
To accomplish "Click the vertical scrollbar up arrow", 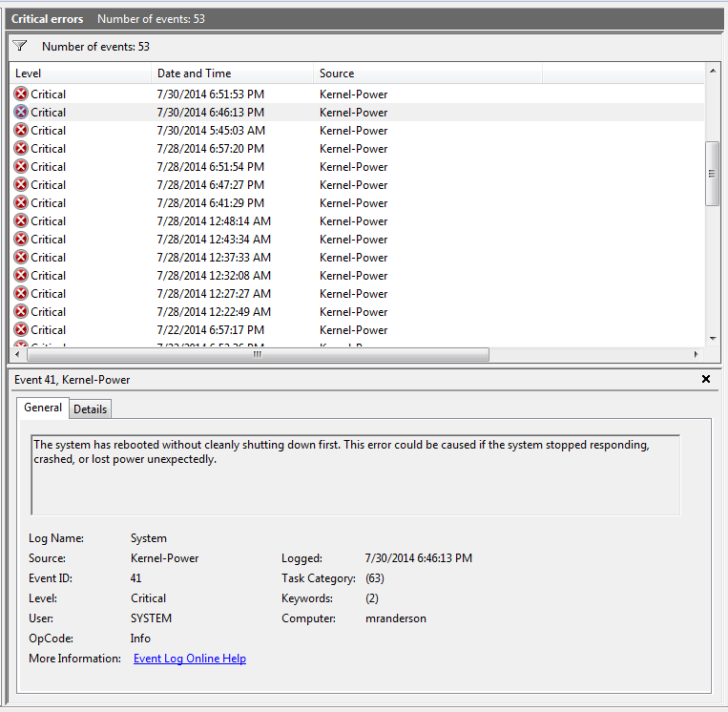I will [x=713, y=71].
